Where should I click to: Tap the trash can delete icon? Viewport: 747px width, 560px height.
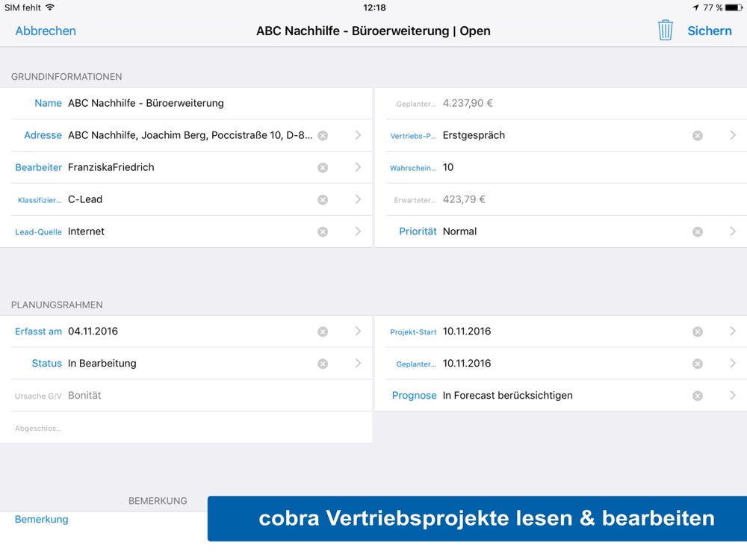coord(665,31)
